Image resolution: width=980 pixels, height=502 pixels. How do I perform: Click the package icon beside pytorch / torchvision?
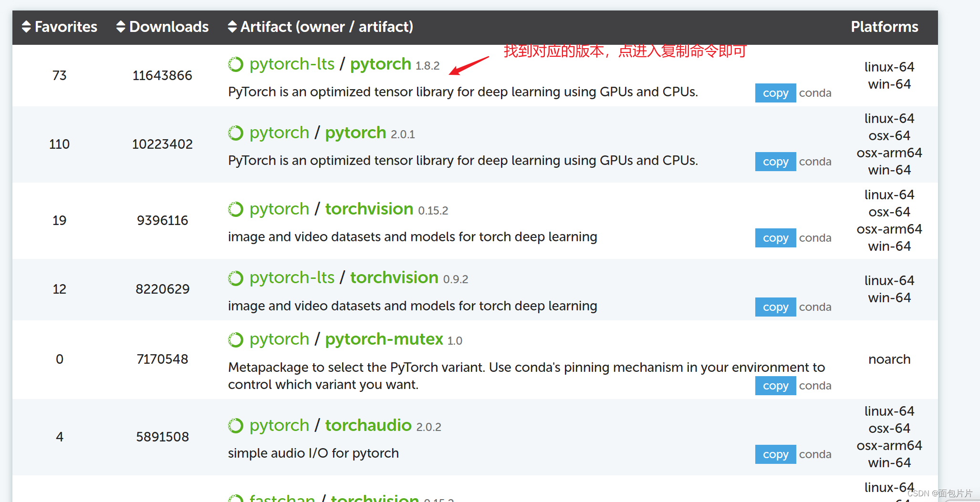(236, 209)
